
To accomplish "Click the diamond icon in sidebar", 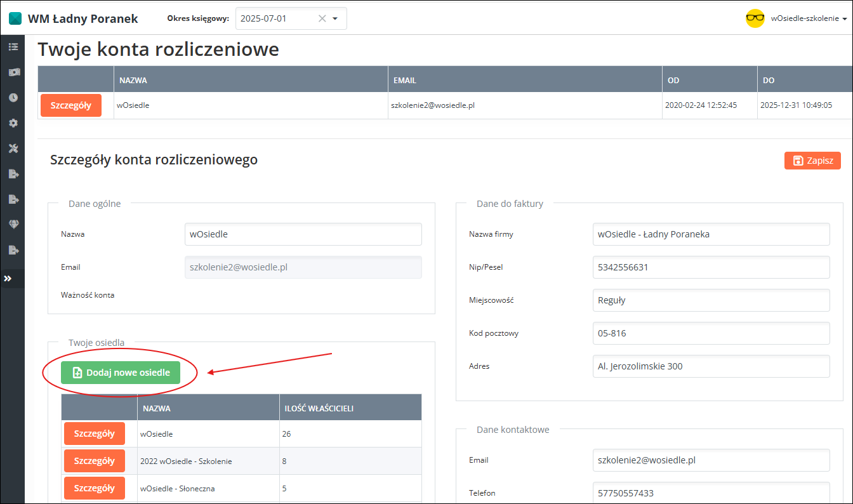I will (x=13, y=225).
